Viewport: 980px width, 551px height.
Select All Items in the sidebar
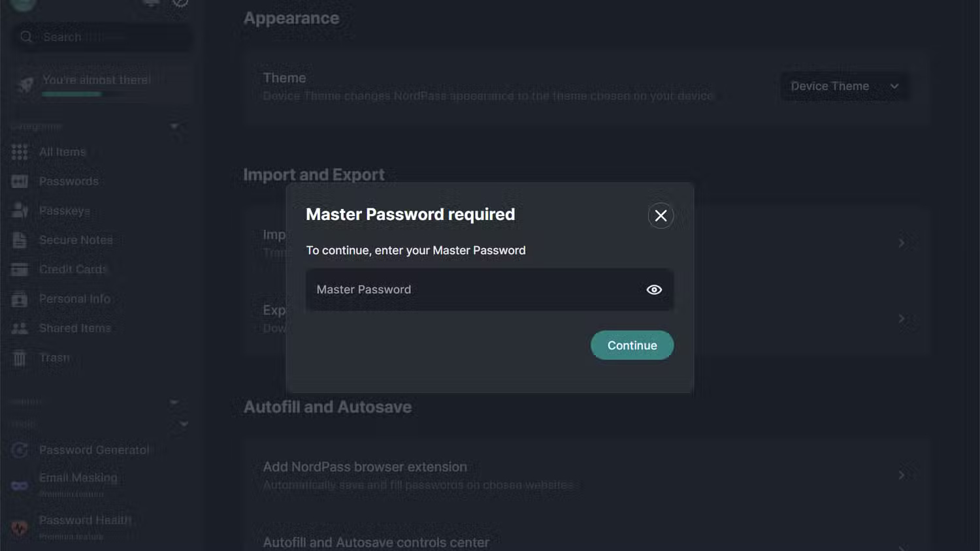(x=62, y=151)
